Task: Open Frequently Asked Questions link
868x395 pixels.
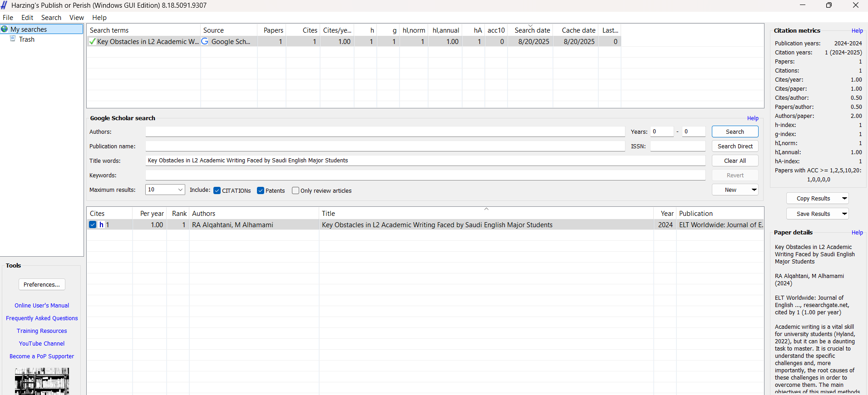Action: coord(42,318)
